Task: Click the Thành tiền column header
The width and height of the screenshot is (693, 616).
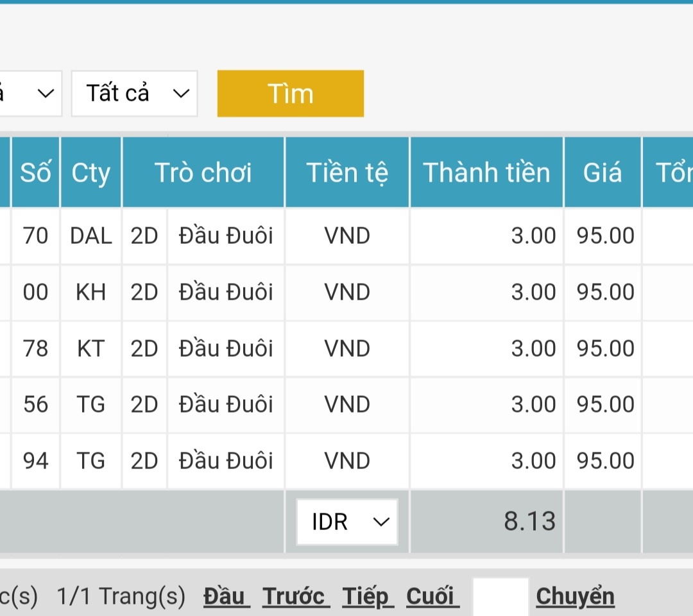Action: (x=486, y=173)
